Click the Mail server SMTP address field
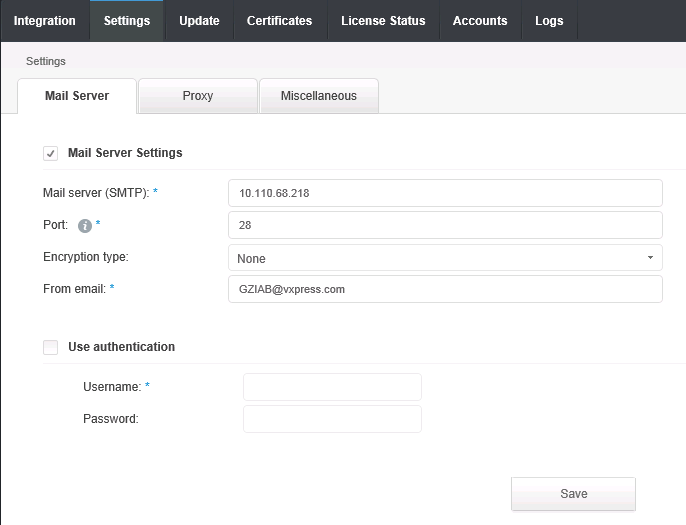 click(x=445, y=193)
